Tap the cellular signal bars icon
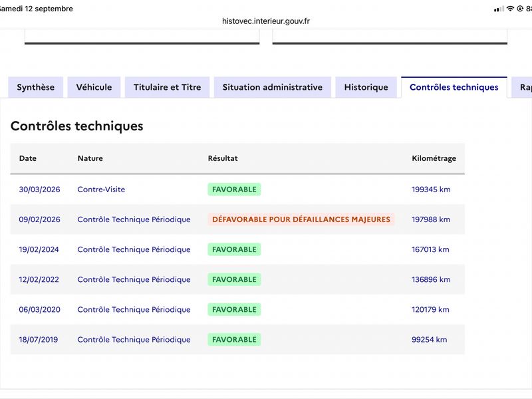532x399 pixels. [x=499, y=9]
